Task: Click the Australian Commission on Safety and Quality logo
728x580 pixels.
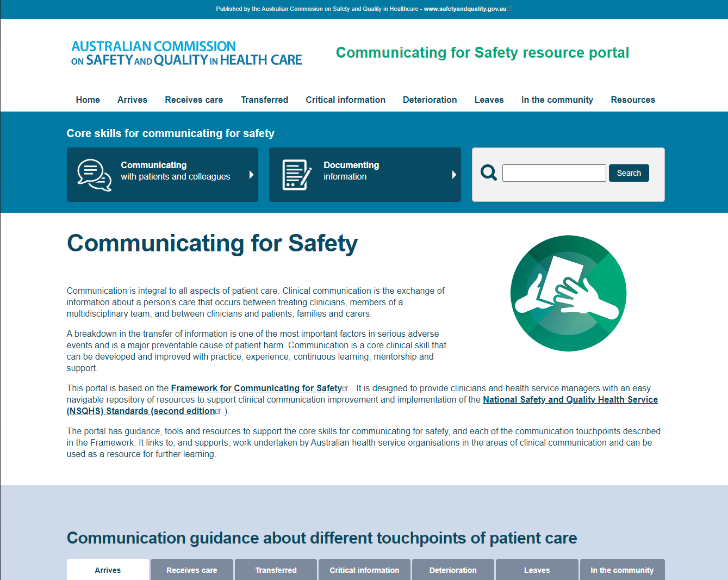Action: (x=185, y=53)
